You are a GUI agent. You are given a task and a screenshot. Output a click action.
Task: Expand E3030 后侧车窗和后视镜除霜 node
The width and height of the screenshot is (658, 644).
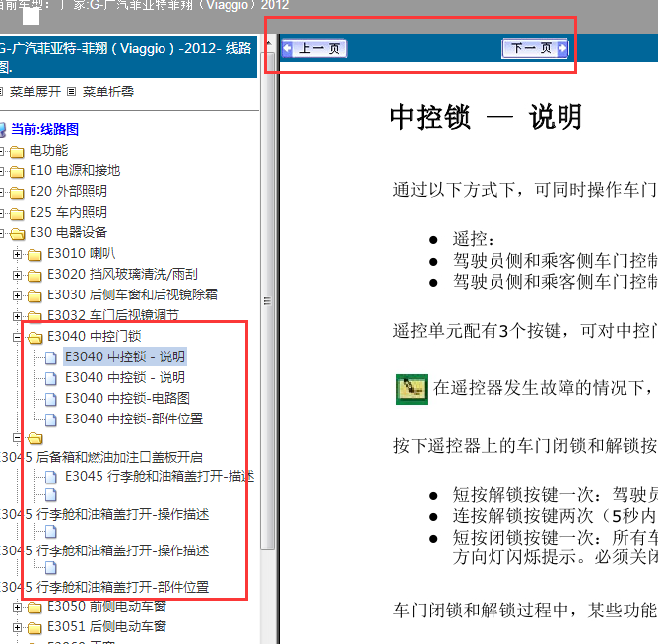tap(17, 295)
